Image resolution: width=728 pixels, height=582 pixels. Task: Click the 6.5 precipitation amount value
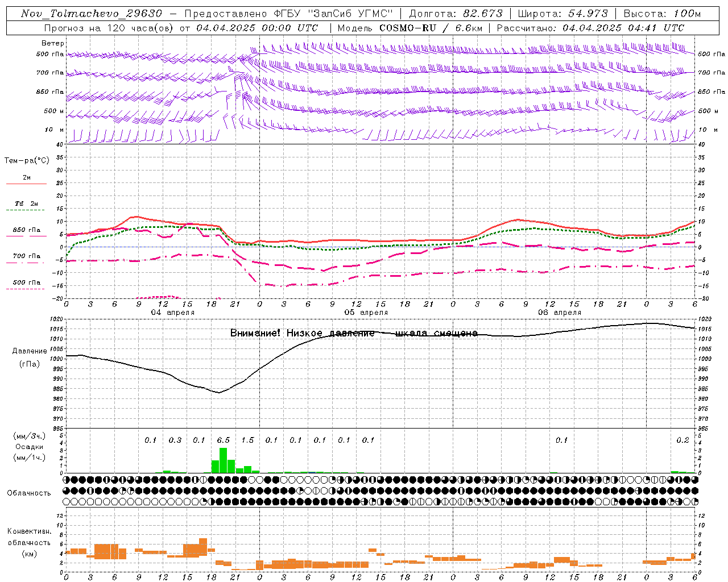tap(224, 440)
